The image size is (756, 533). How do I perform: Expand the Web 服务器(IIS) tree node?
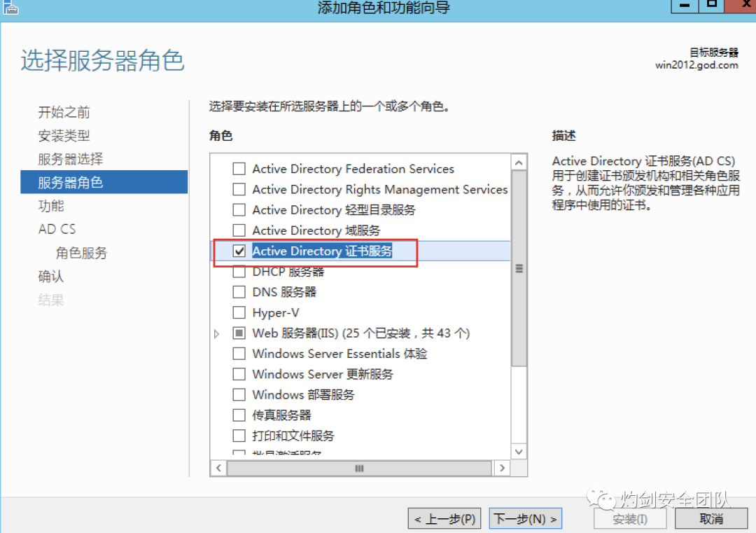click(217, 333)
